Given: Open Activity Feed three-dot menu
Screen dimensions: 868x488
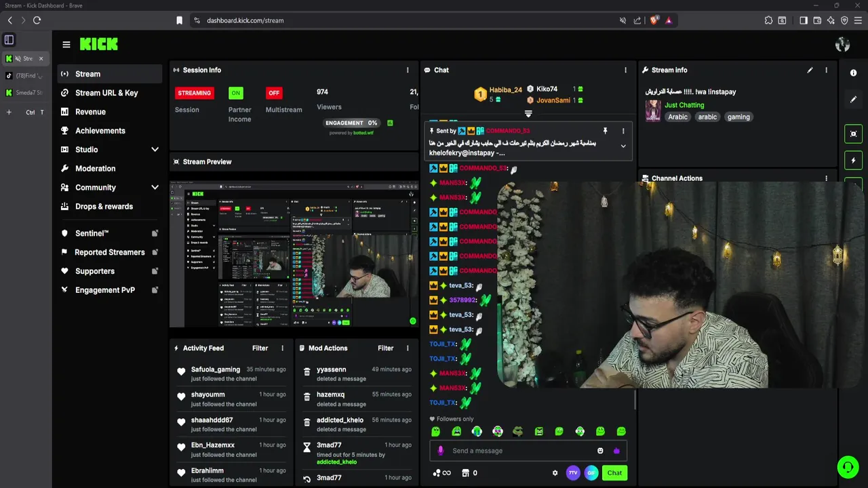Looking at the screenshot, I should point(283,348).
